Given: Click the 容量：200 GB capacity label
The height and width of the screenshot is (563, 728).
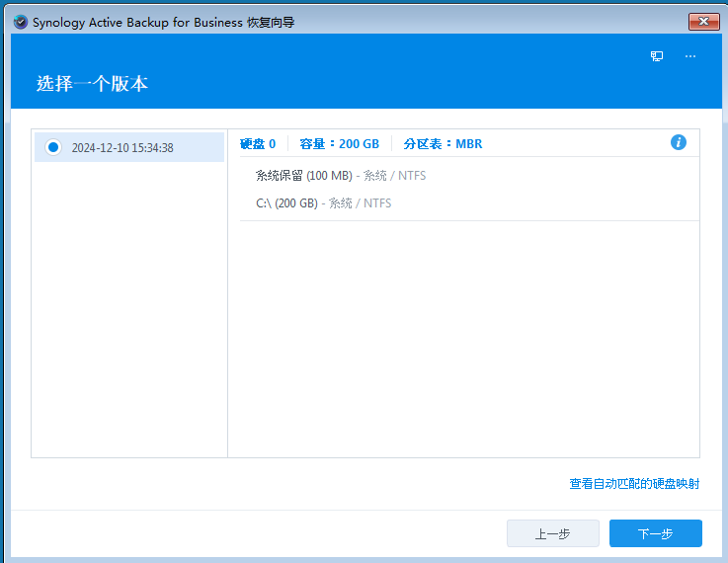Looking at the screenshot, I should 339,144.
